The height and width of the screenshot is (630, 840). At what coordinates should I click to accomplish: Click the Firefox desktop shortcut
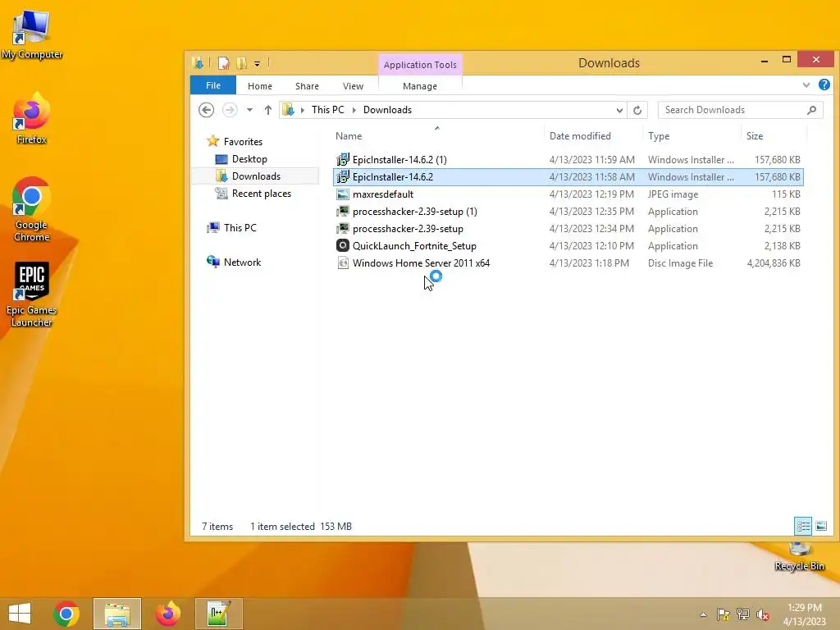(x=32, y=118)
